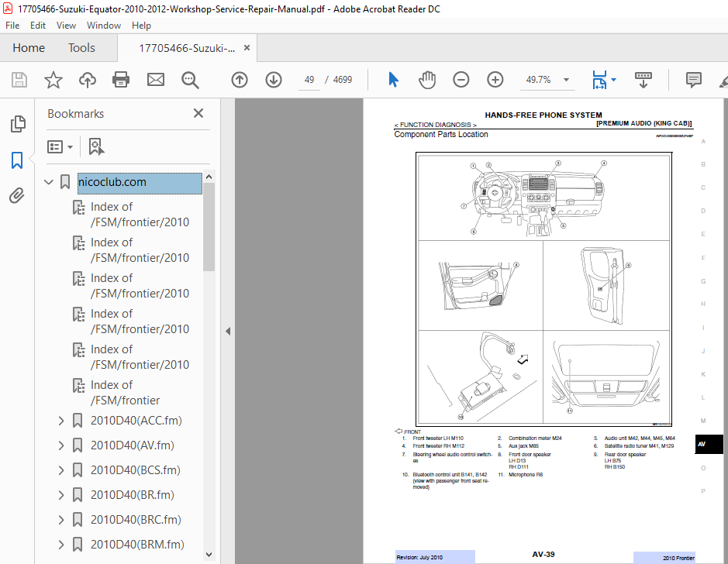This screenshot has height=564, width=728.
Task: Expand the 2010D40(ACC.fm) bookmark
Action: click(60, 421)
